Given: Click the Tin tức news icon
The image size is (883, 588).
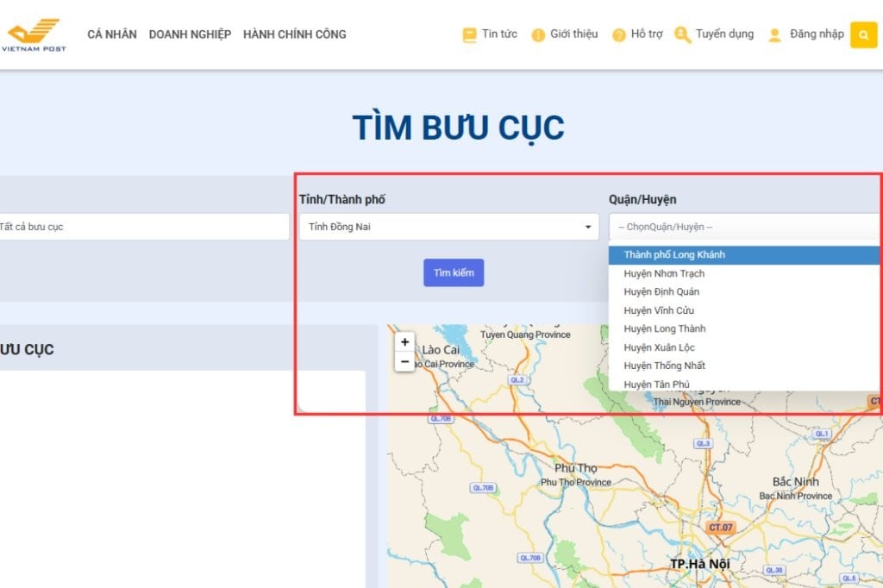Looking at the screenshot, I should [x=469, y=35].
